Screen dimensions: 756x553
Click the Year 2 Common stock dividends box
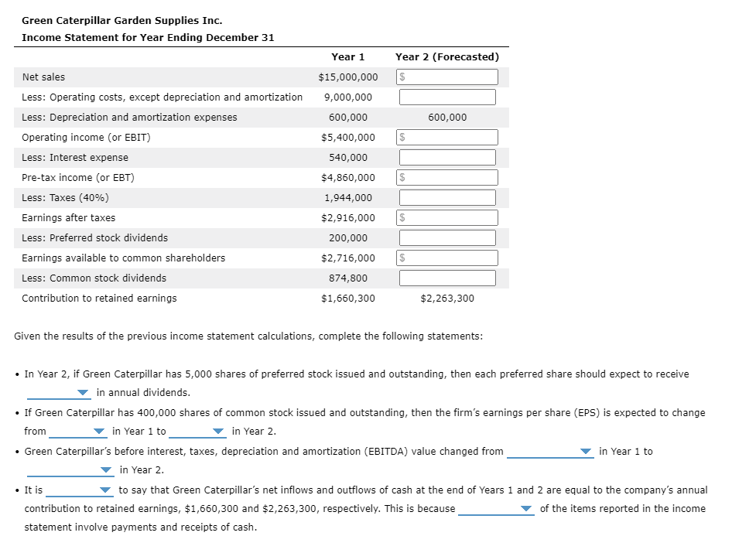pos(446,278)
